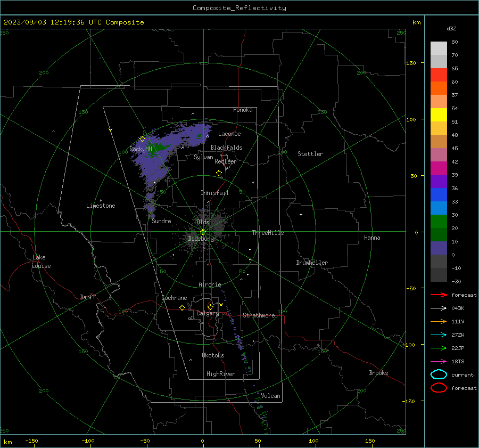Click the Blackfalds town label
The image size is (479, 448).
pos(226,148)
